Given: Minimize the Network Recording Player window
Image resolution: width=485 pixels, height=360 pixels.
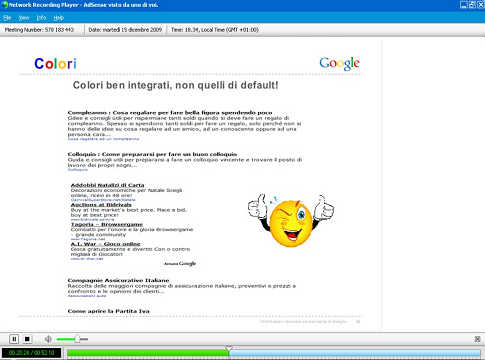Looking at the screenshot, I should (x=464, y=5).
